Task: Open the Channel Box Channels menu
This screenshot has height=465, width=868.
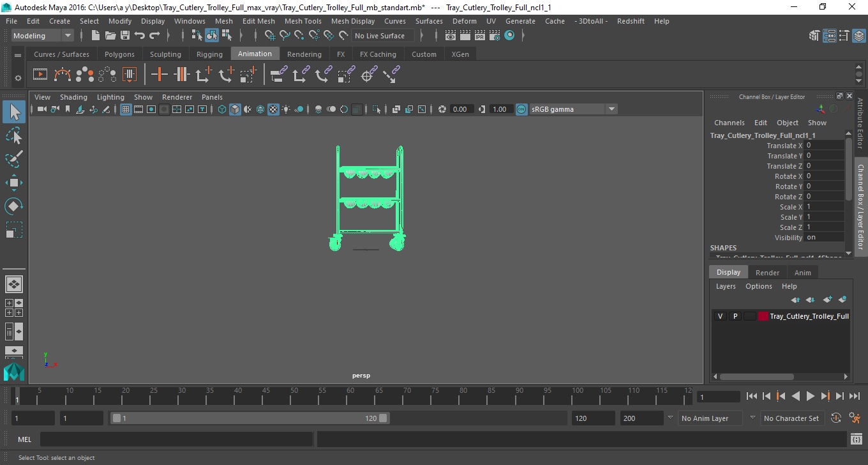Action: (x=729, y=123)
